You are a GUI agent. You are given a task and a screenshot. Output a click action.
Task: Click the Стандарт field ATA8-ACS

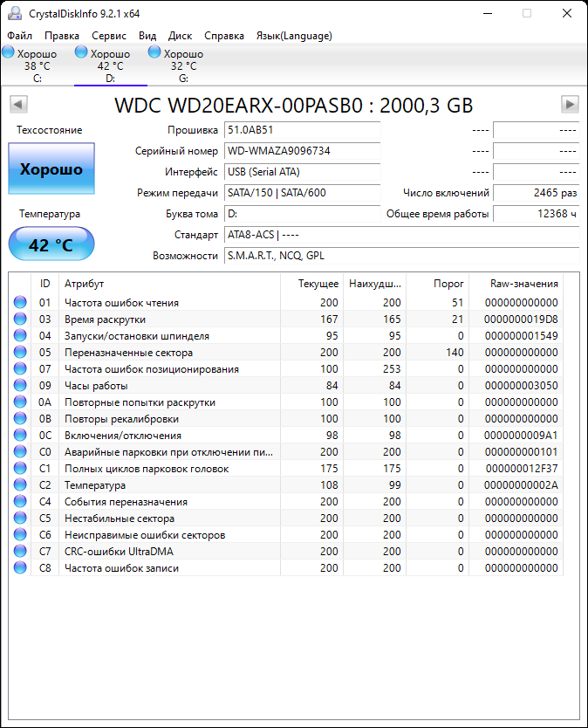402,235
